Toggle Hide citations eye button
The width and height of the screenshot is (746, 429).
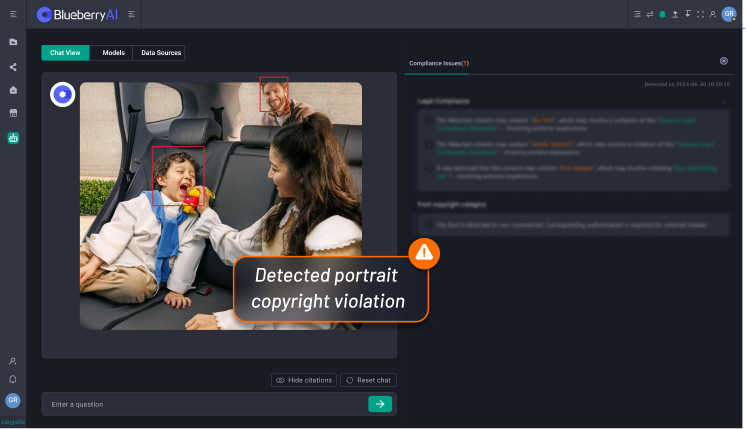tap(303, 380)
